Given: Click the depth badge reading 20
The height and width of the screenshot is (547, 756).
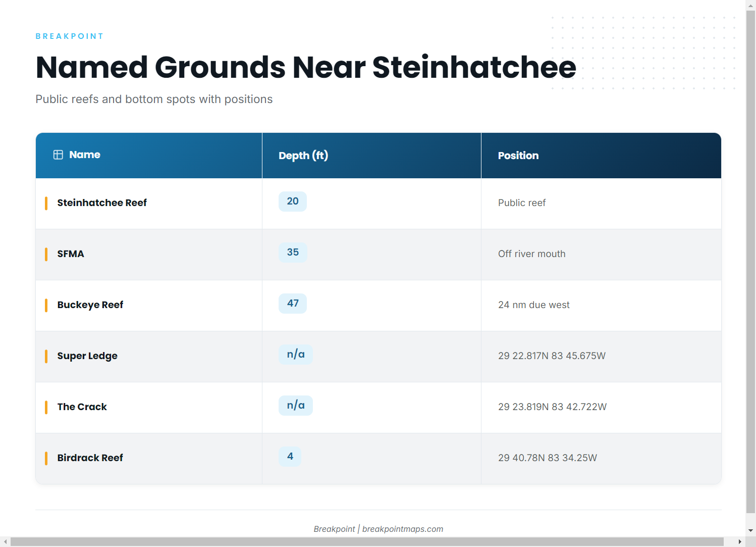Looking at the screenshot, I should tap(293, 201).
